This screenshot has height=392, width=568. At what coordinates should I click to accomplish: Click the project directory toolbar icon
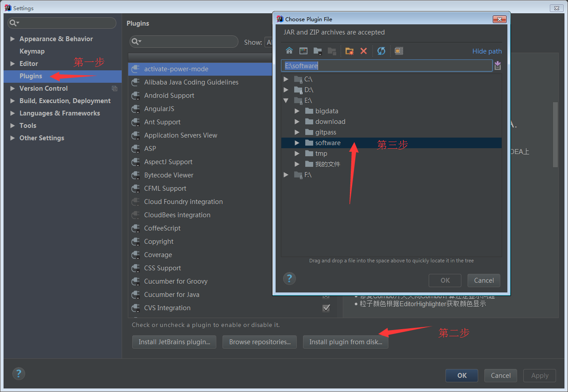[318, 51]
